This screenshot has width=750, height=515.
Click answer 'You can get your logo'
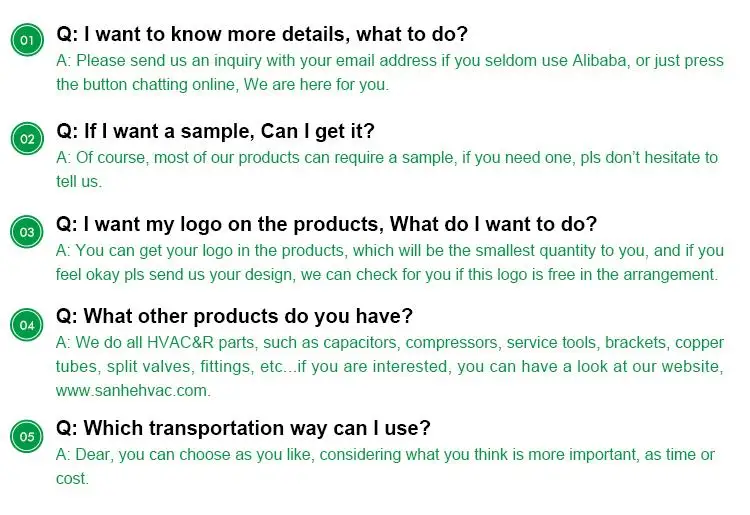point(250,250)
